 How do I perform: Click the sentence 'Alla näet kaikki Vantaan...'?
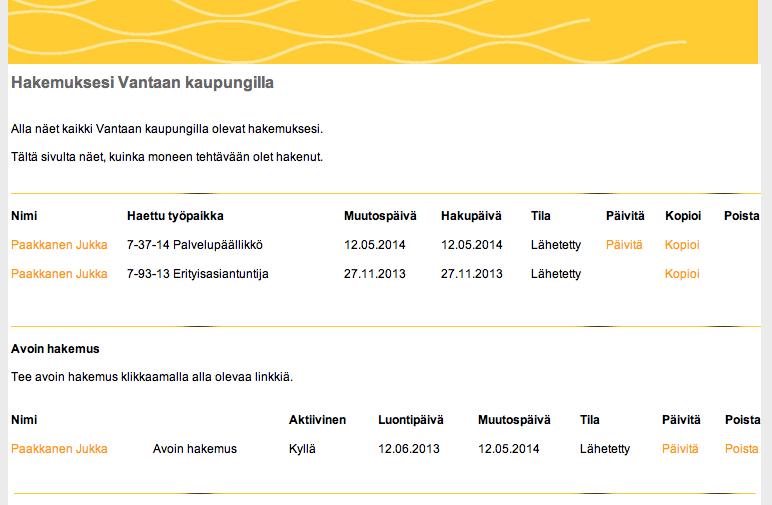(167, 129)
